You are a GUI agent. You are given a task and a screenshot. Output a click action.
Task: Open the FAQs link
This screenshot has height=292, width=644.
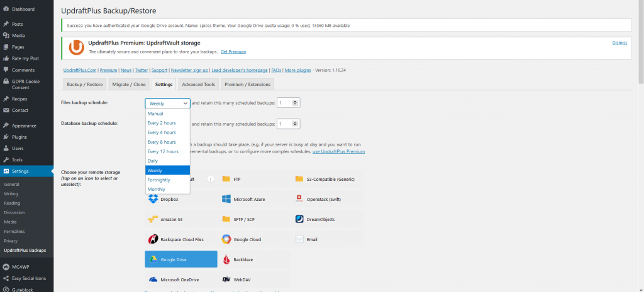pyautogui.click(x=276, y=70)
